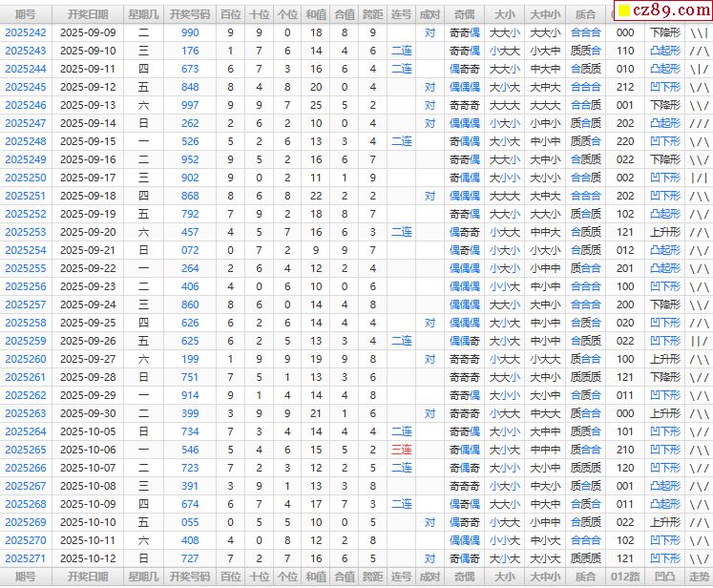Select the 凸起形 link in row 2025244
The image size is (713, 588).
(664, 69)
